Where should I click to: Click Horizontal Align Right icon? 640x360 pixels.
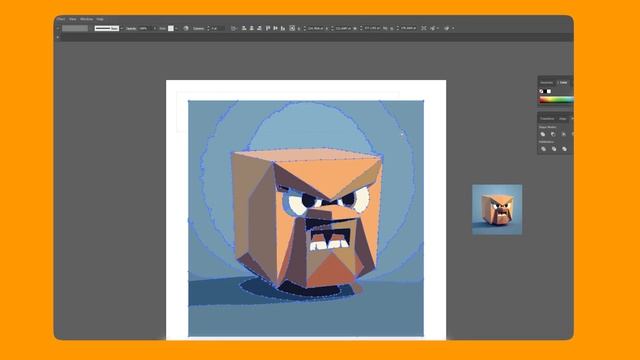[260, 28]
